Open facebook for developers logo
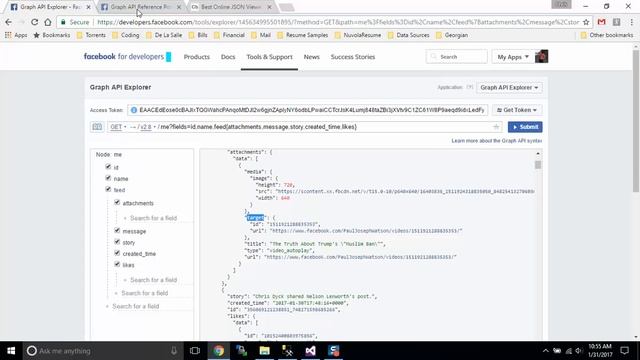Screen dimensions: 640x360 [x=127, y=57]
